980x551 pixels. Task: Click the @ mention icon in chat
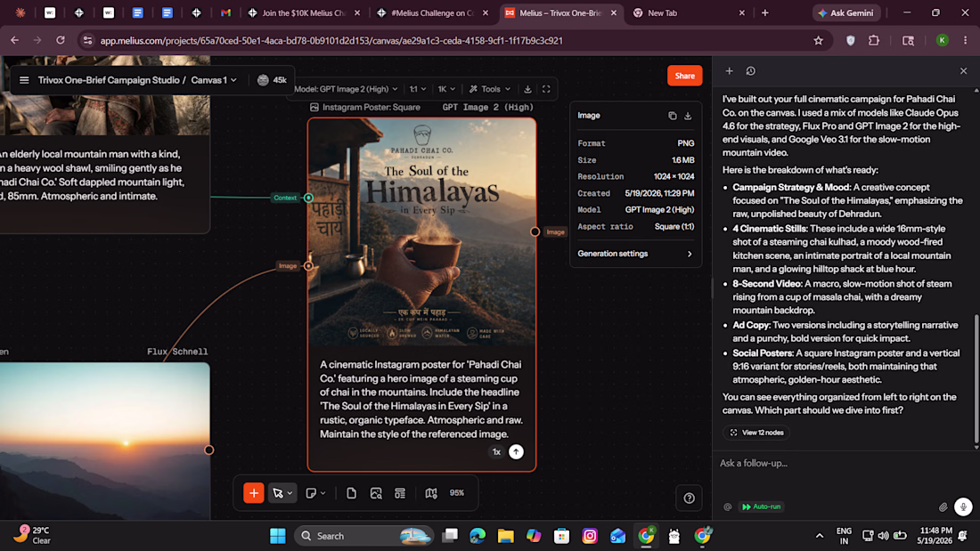(728, 506)
